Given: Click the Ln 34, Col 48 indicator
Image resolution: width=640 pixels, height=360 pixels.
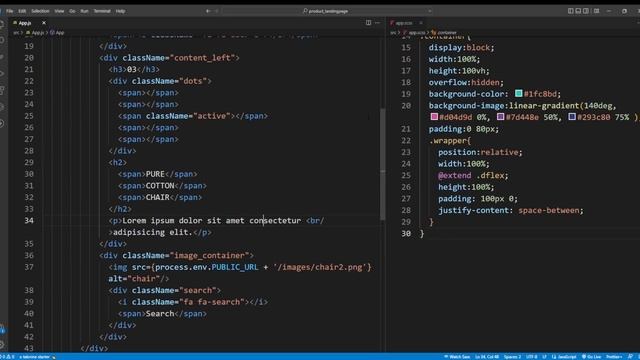Looking at the screenshot, I should [x=487, y=357].
